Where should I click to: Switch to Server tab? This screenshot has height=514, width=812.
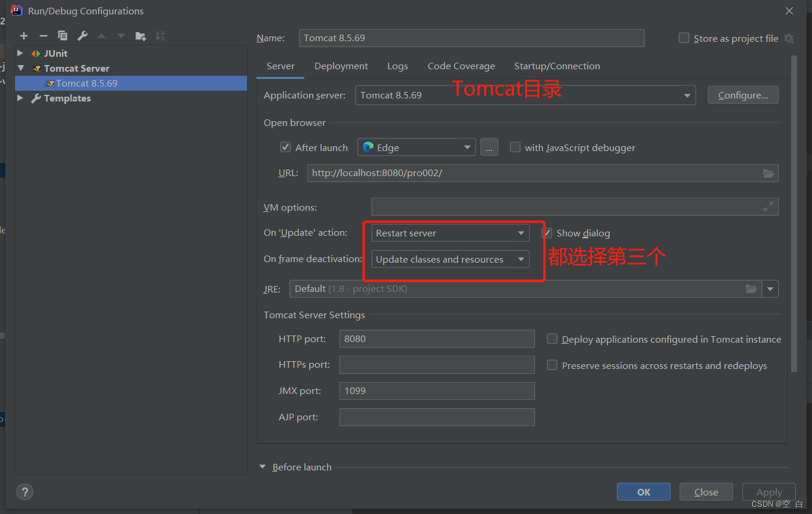click(280, 66)
